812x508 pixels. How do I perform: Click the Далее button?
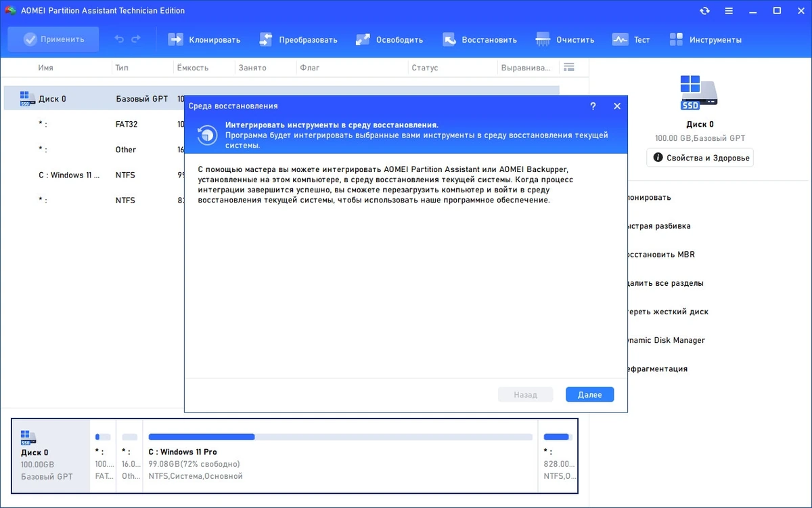[x=589, y=394]
